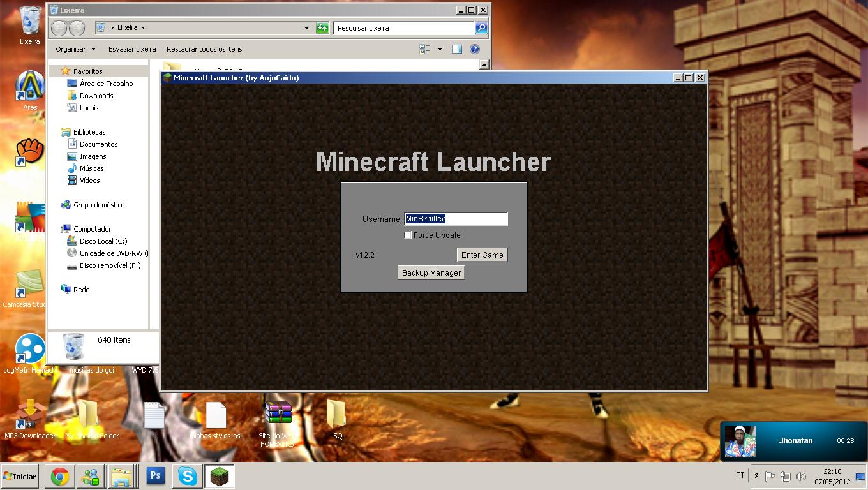Image resolution: width=868 pixels, height=490 pixels.
Task: Tick the Force Update checkbox
Action: [x=408, y=235]
